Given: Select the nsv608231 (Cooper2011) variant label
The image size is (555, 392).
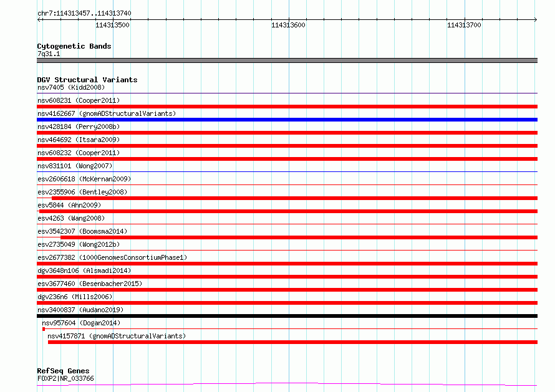Looking at the screenshot, I should [x=79, y=100].
